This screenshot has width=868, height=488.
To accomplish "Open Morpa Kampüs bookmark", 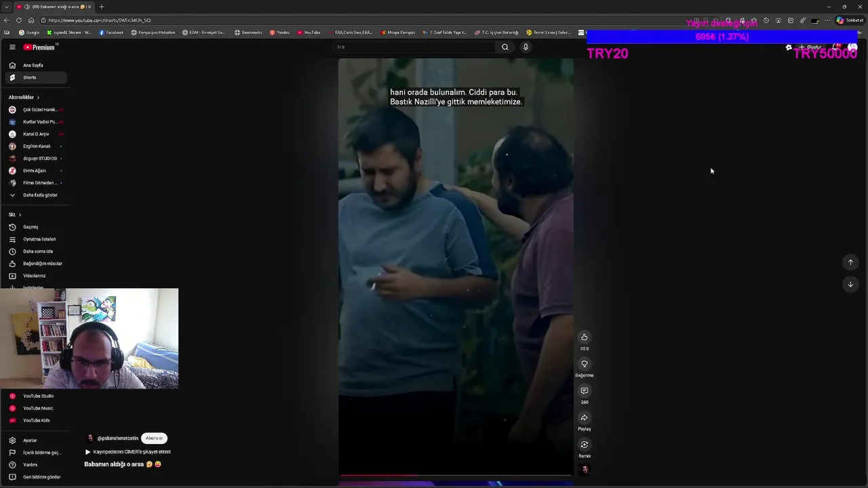I will point(398,33).
